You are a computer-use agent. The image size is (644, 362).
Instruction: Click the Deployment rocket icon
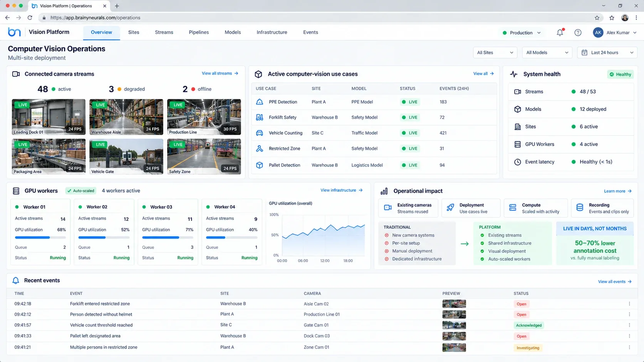click(450, 208)
